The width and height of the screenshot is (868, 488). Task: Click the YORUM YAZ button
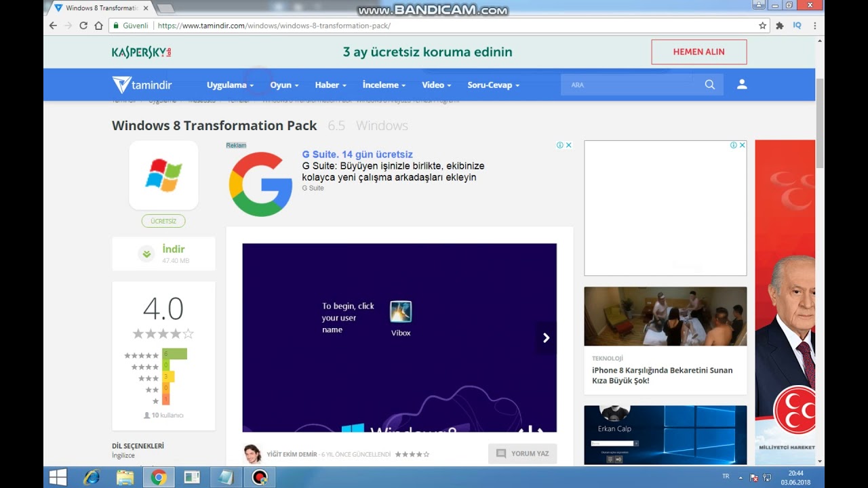(x=522, y=453)
